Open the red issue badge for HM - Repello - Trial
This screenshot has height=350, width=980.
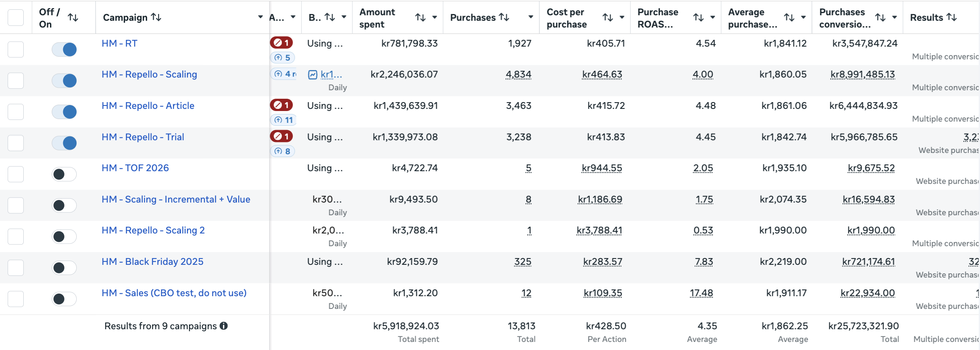coord(281,136)
